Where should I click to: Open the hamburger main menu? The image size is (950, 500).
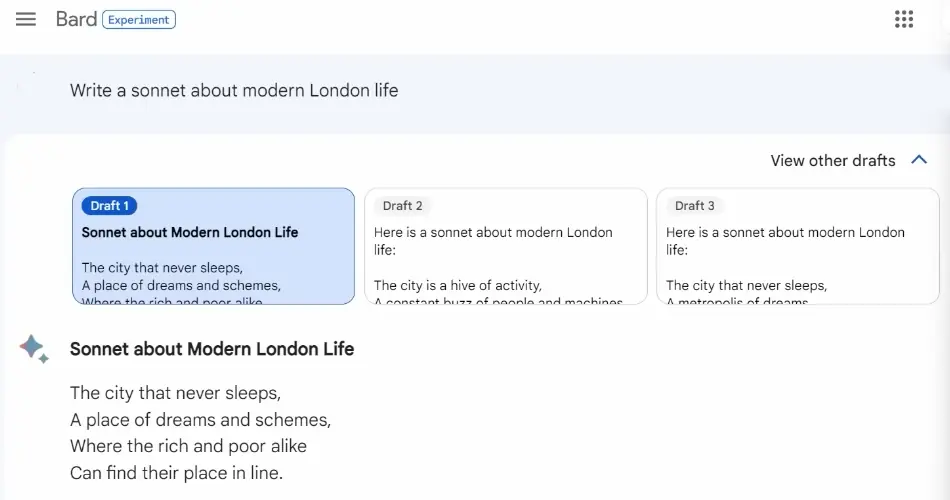(x=25, y=19)
